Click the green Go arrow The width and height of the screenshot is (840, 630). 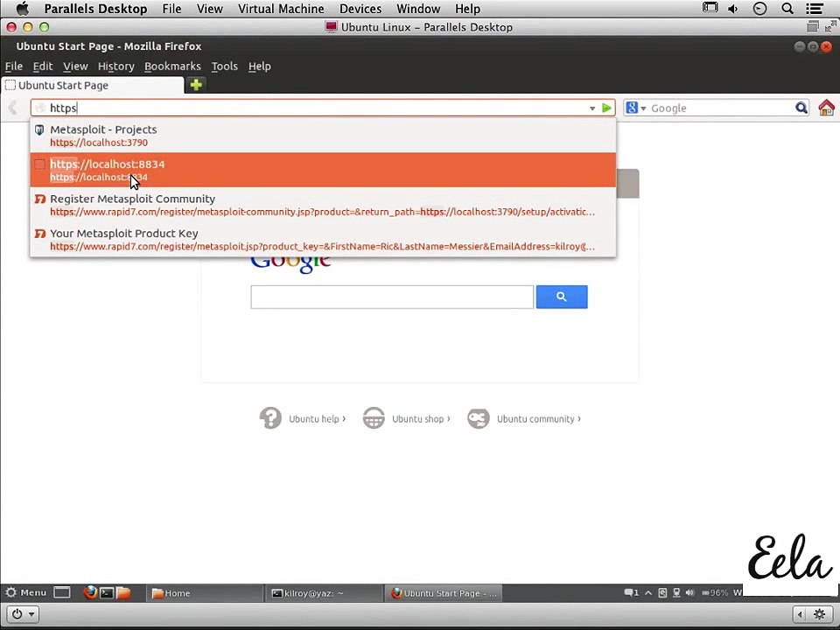pyautogui.click(x=606, y=108)
